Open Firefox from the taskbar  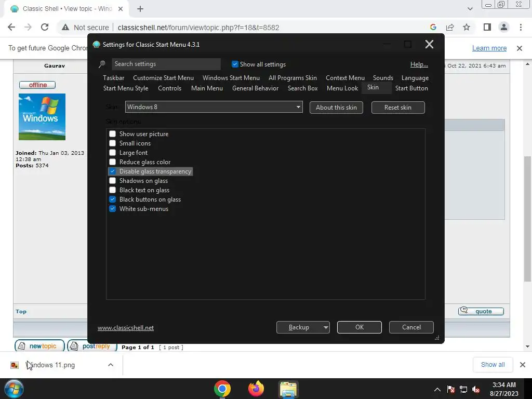[256, 389]
